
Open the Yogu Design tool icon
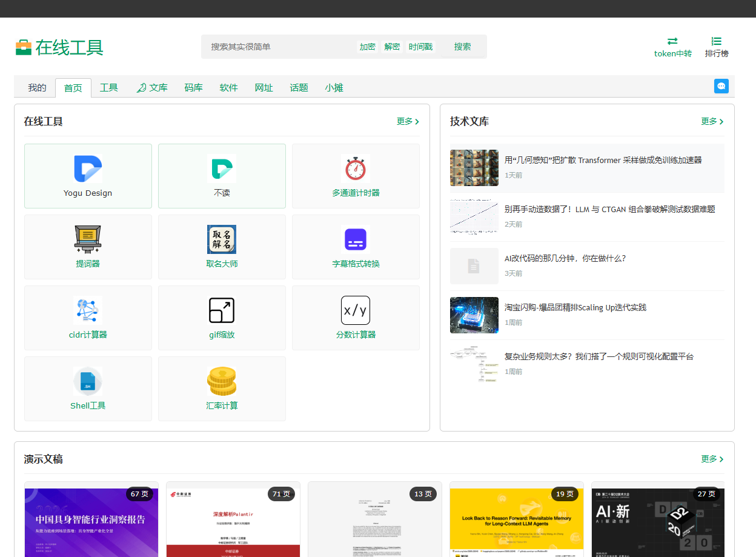pos(88,169)
